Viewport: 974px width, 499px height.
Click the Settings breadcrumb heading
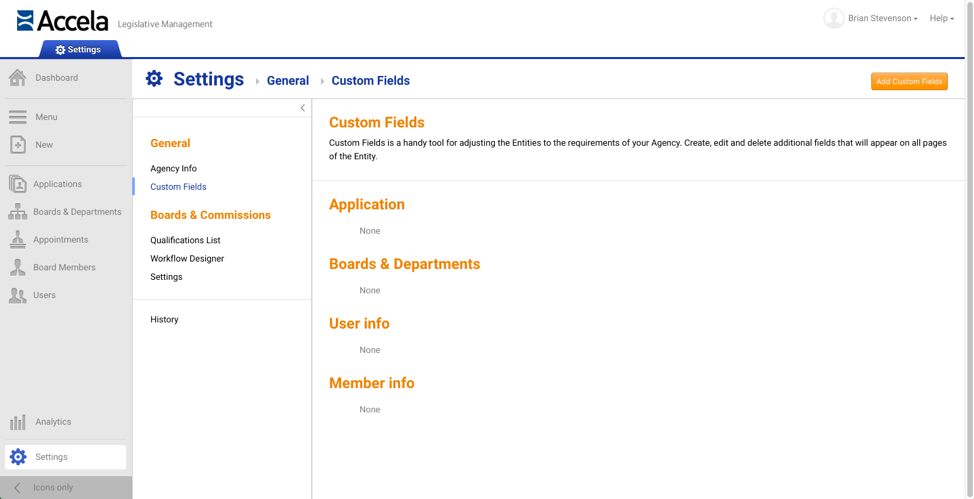[209, 79]
